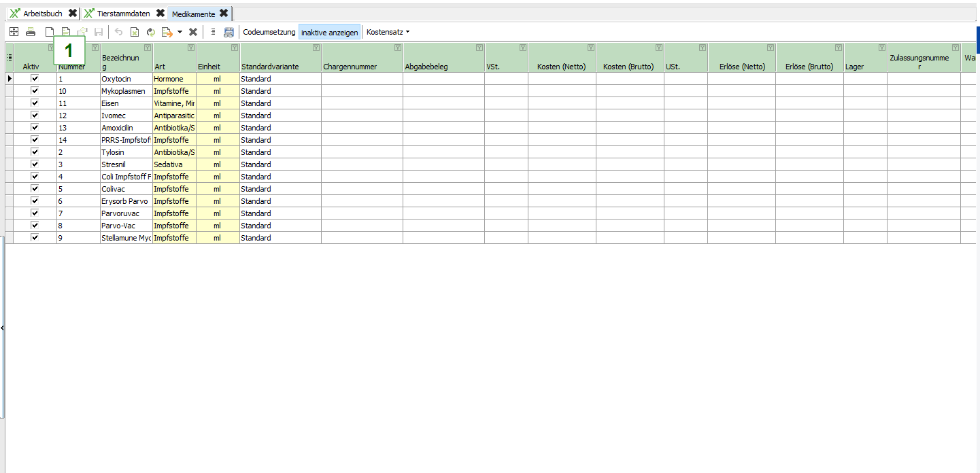Click the grid layout icon in toolbar

[x=14, y=32]
